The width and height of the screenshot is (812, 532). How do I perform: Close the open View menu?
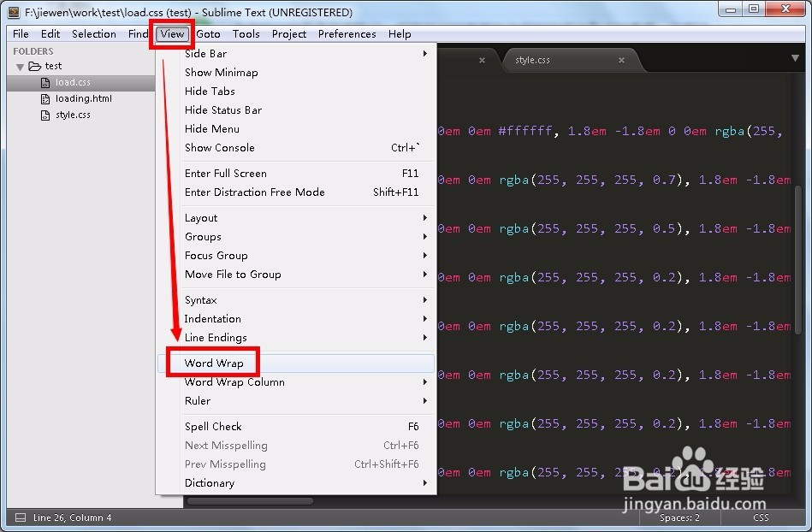(x=172, y=34)
